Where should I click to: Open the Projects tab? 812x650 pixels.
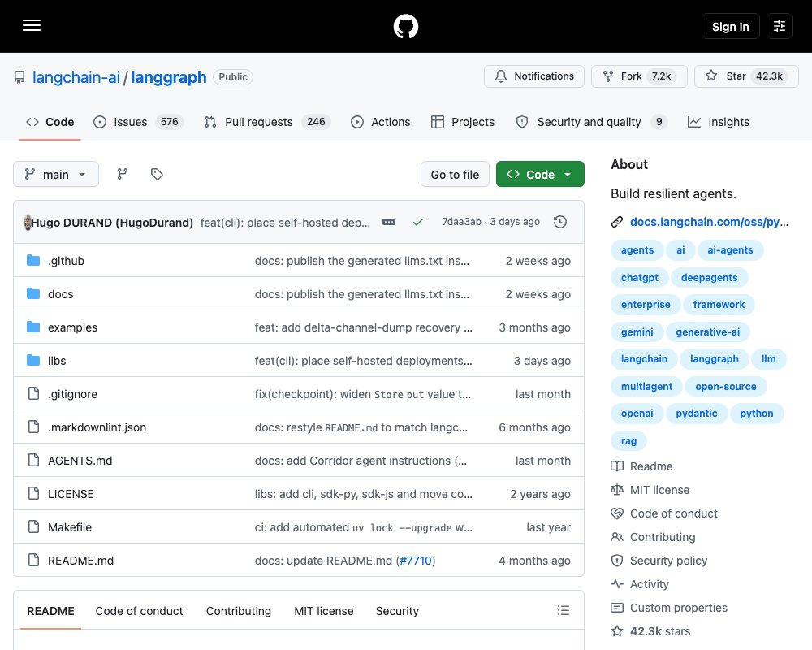[463, 122]
